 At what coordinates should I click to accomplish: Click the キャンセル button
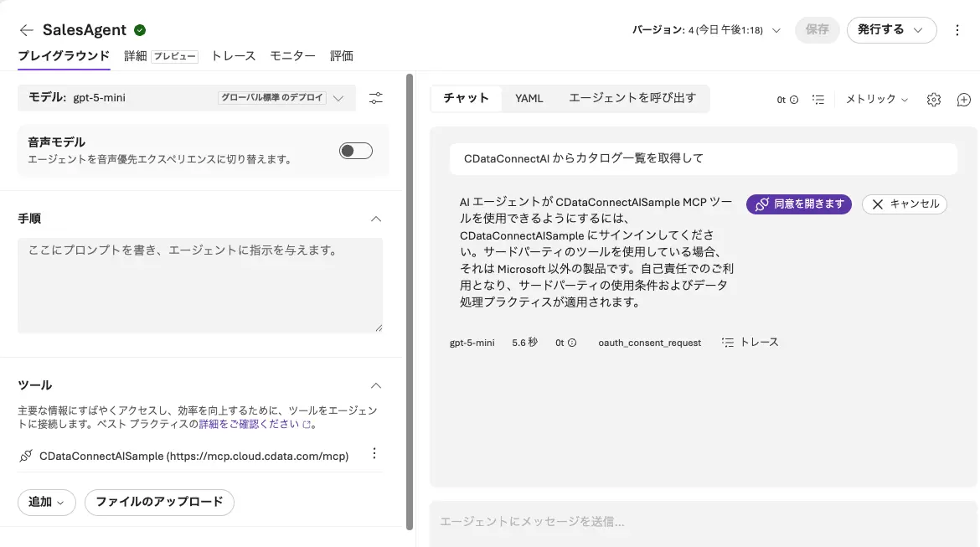click(x=905, y=204)
